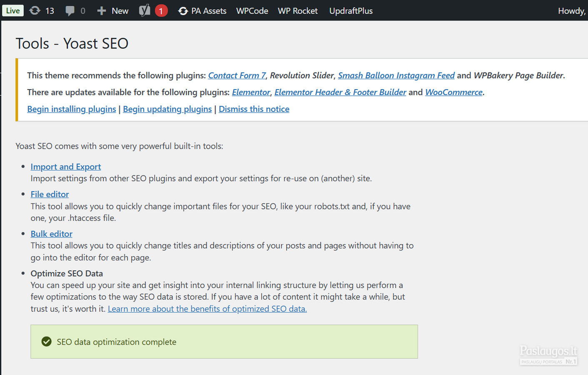Click the Revolution Slider plugin name

[302, 75]
